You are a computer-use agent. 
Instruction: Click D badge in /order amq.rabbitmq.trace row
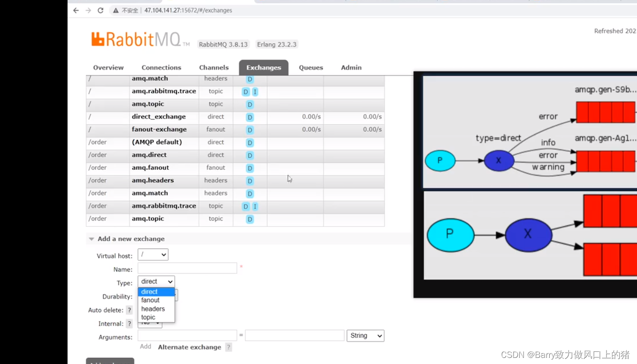pos(245,206)
